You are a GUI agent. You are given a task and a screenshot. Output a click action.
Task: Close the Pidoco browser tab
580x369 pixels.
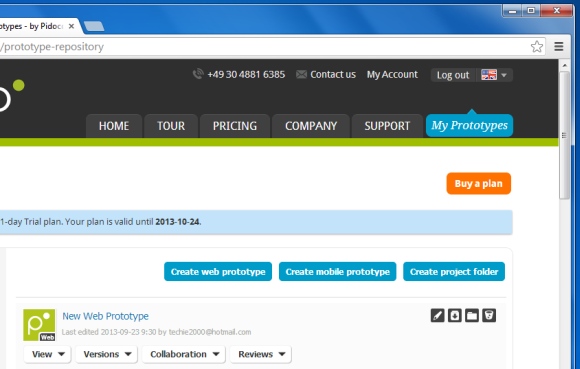click(71, 26)
